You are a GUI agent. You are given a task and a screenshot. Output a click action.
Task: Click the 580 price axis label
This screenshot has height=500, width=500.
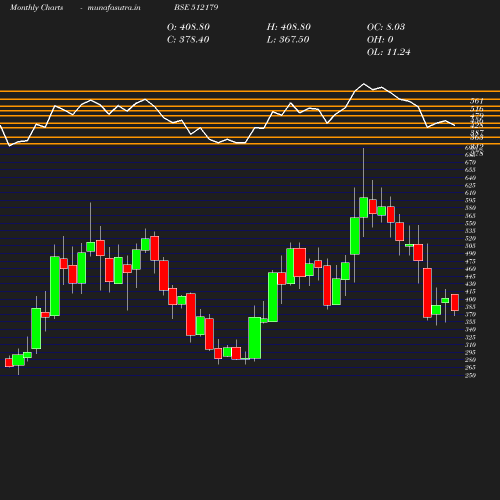pos(470,208)
